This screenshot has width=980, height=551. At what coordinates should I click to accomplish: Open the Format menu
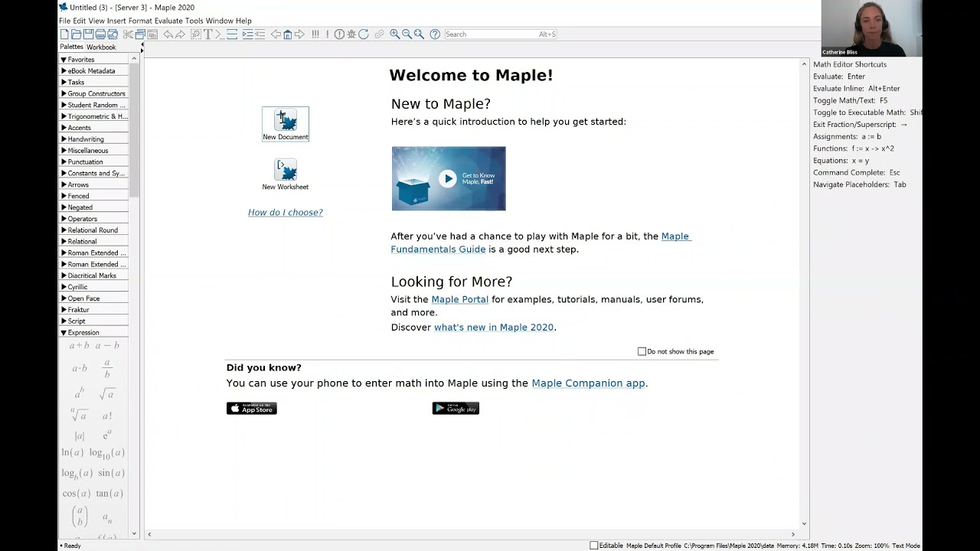[140, 21]
